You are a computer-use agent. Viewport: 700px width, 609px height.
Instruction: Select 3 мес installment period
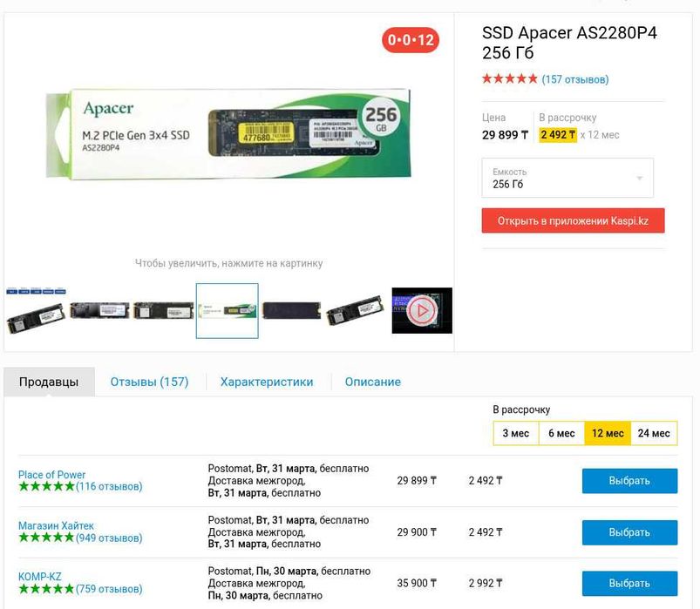click(x=515, y=433)
